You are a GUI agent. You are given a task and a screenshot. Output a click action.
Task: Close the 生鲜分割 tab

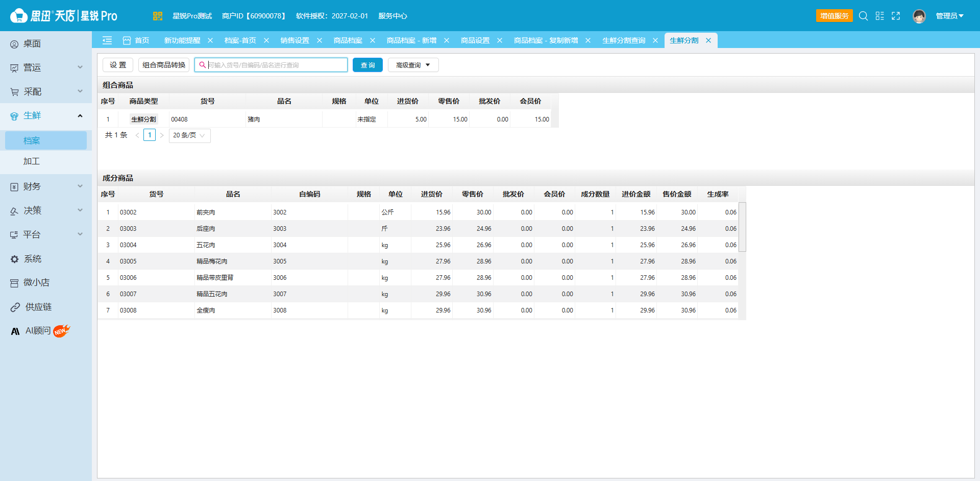click(708, 40)
